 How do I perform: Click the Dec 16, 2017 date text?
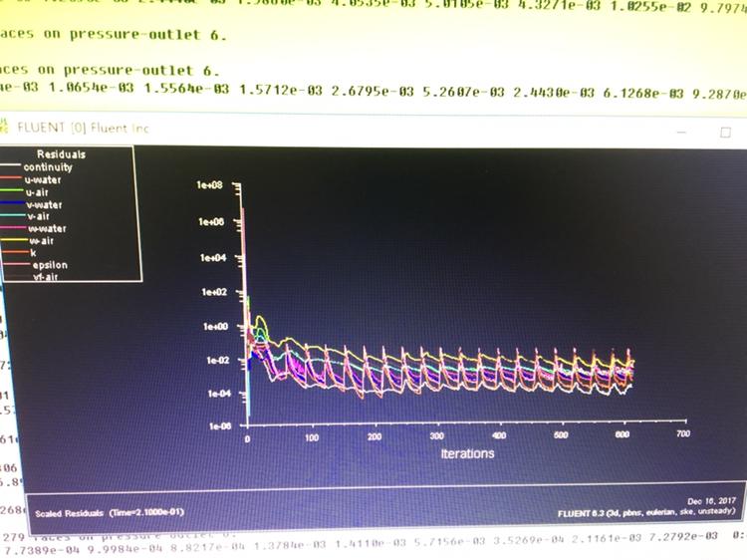pos(712,501)
